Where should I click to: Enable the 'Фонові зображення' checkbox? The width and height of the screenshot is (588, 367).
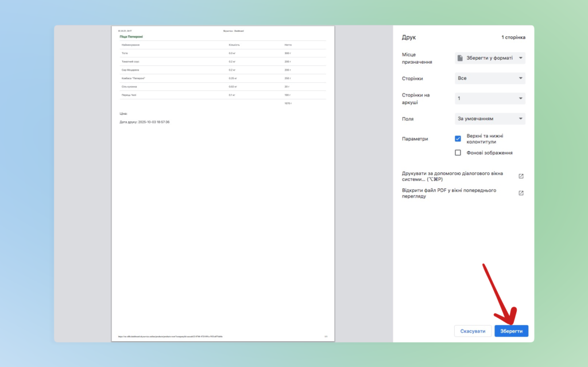458,153
